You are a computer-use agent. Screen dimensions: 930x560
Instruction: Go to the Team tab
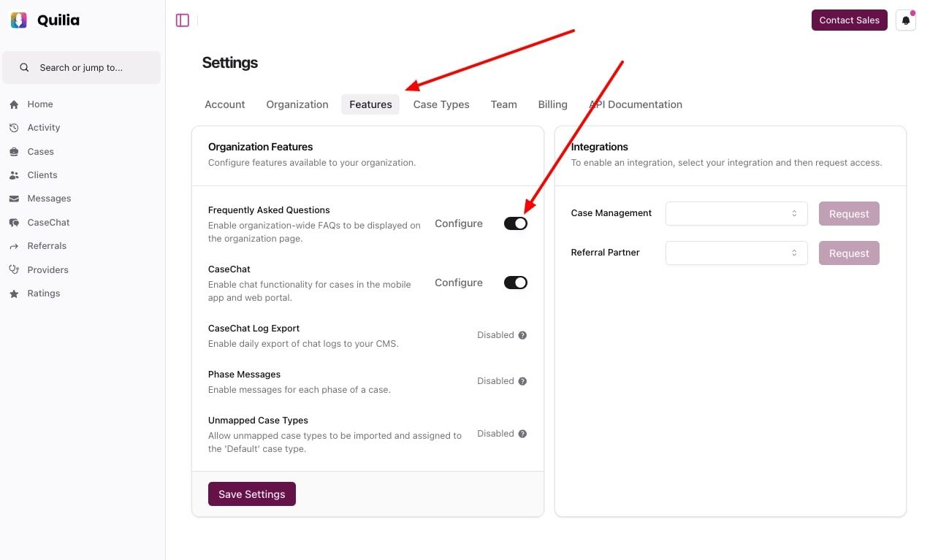[504, 104]
